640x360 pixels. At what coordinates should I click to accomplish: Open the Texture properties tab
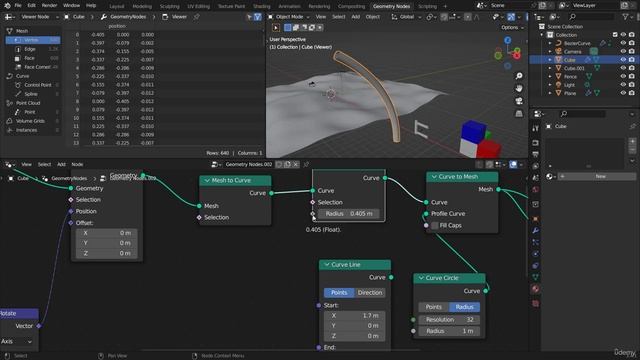click(x=536, y=304)
